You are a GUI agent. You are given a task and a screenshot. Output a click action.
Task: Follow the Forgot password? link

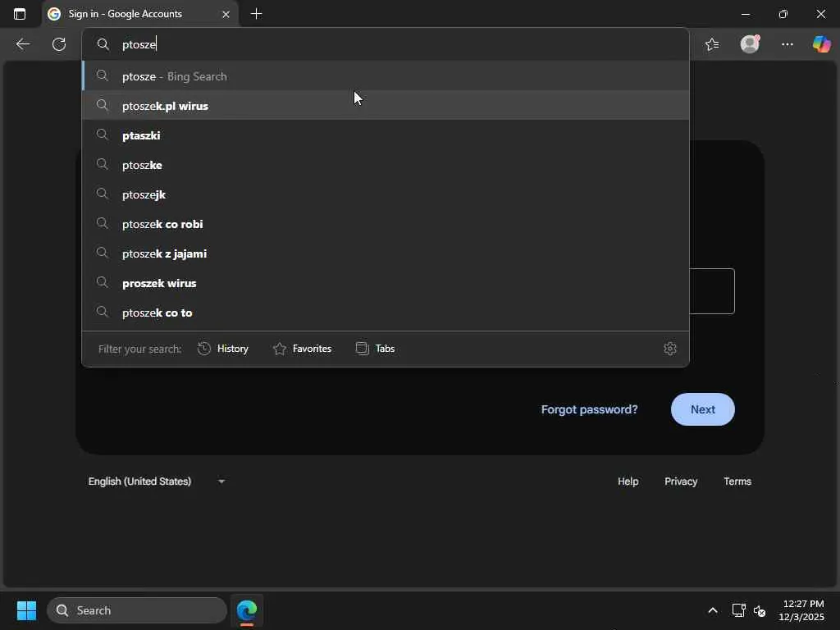[x=589, y=409]
